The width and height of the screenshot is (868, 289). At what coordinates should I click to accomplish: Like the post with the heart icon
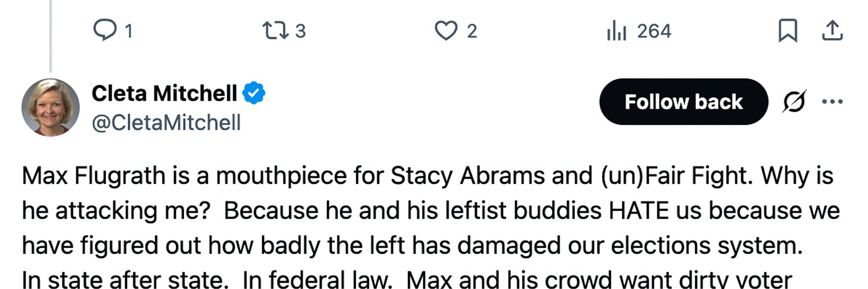tap(446, 31)
